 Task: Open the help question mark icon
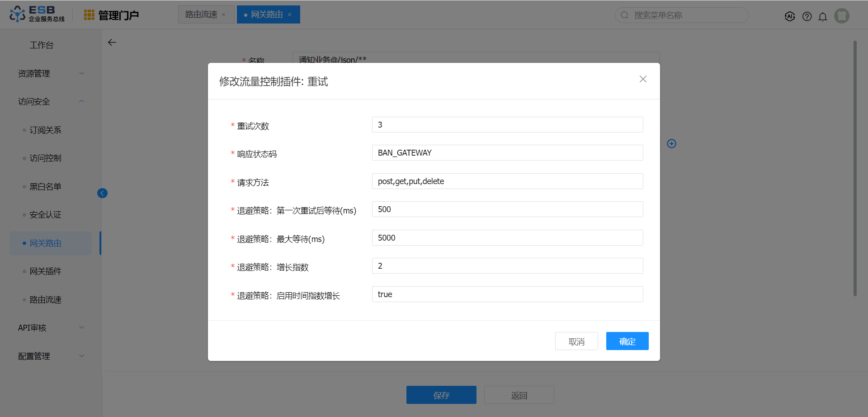[x=807, y=16]
